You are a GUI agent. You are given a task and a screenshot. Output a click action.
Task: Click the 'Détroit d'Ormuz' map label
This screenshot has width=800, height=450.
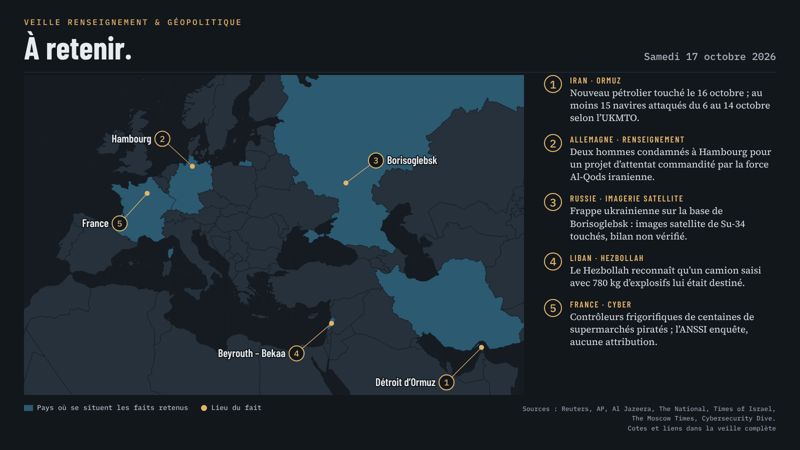pyautogui.click(x=405, y=382)
